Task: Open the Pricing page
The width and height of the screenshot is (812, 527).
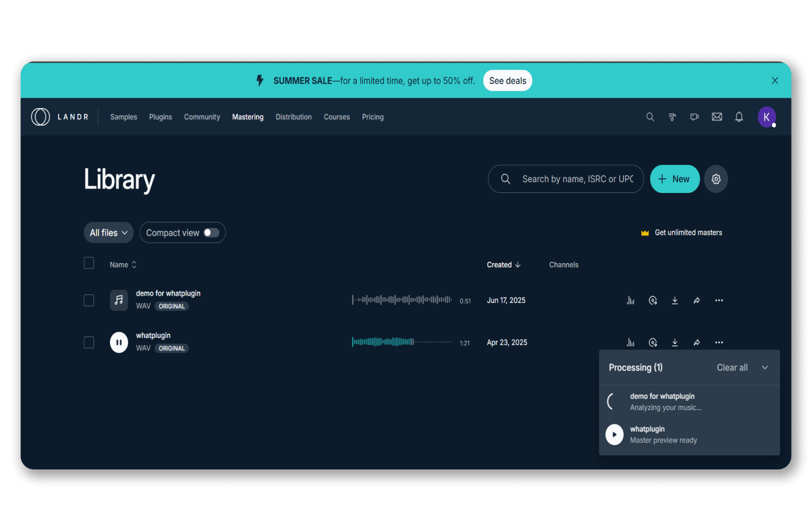Action: click(x=373, y=117)
